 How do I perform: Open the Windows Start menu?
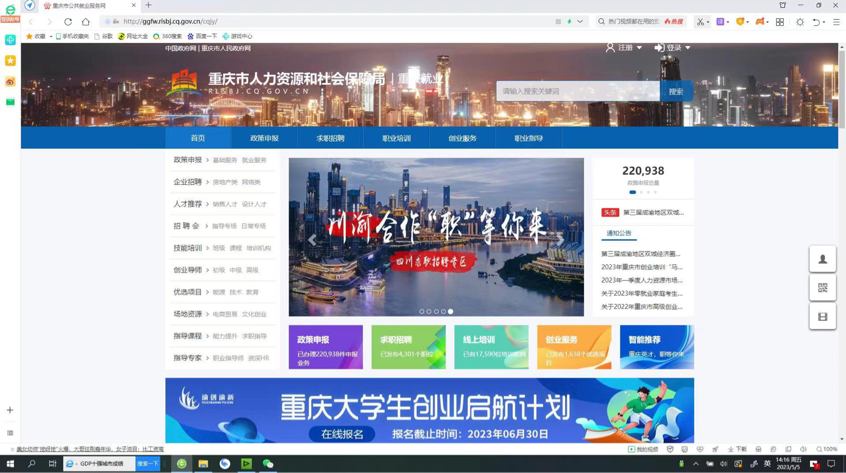click(x=10, y=464)
